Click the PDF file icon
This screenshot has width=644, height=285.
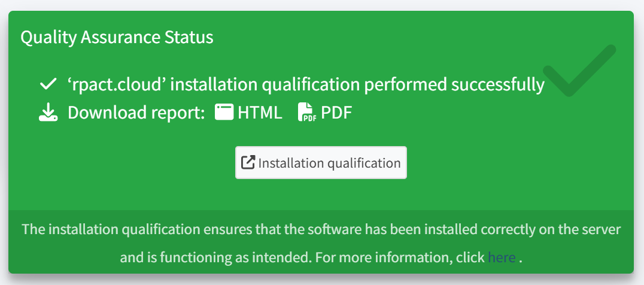306,113
